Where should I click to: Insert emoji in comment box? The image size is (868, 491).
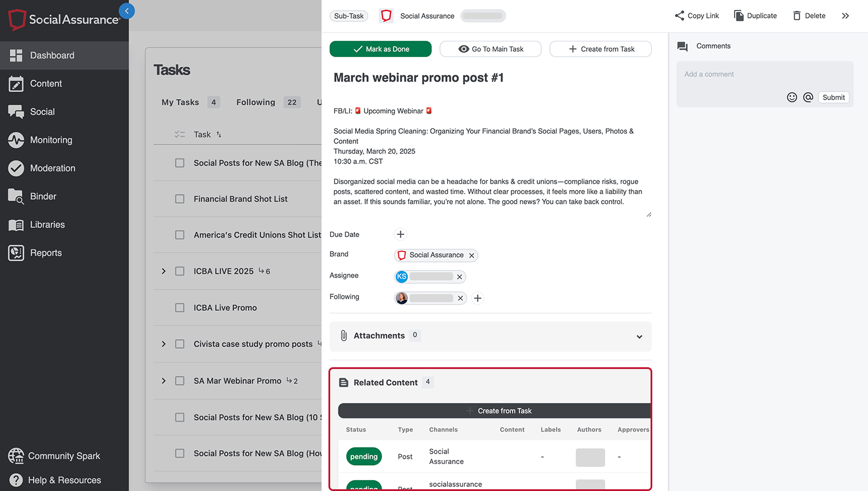pyautogui.click(x=792, y=97)
